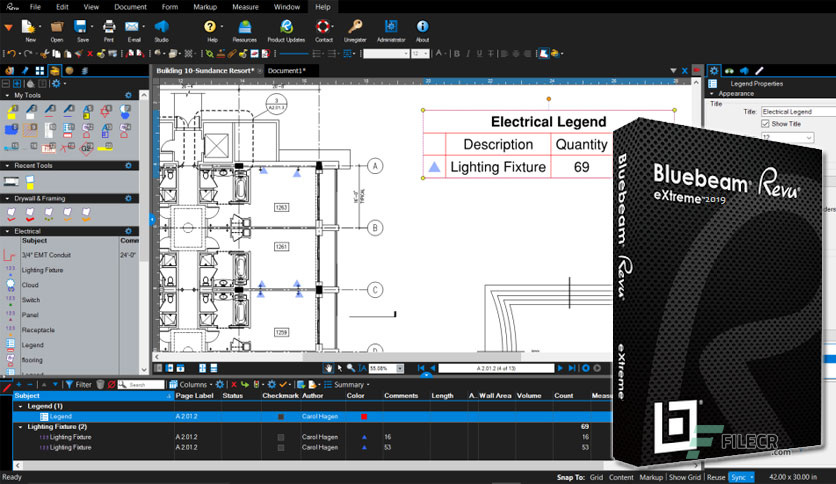This screenshot has width=836, height=484.
Task: Click the Title field containing Electrical Legend
Action: coord(798,111)
